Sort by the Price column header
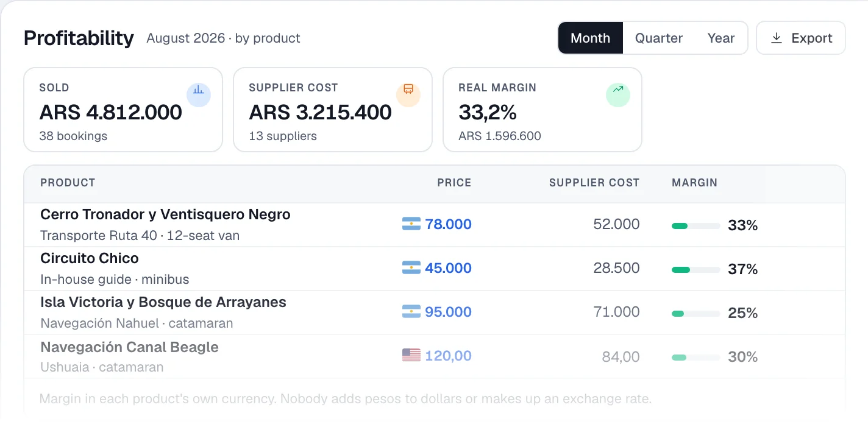This screenshot has height=441, width=868. pyautogui.click(x=454, y=183)
